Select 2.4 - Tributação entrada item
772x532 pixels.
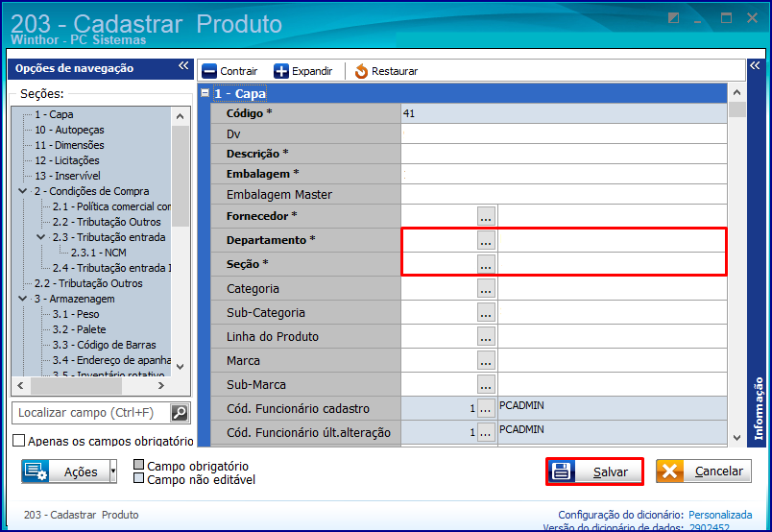111,268
